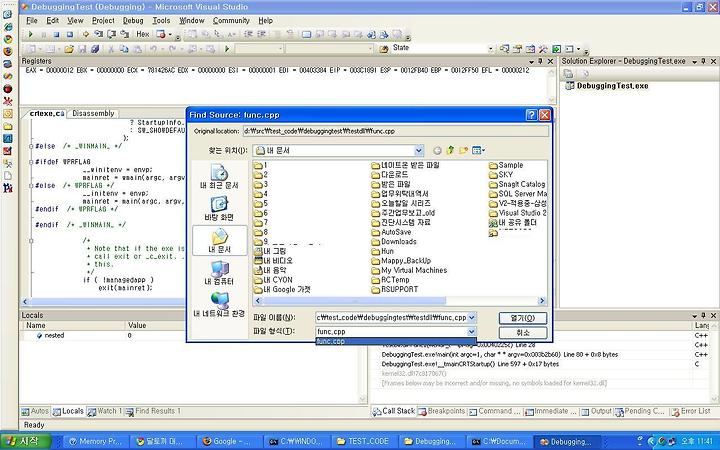Open the Debug menu

[133, 21]
